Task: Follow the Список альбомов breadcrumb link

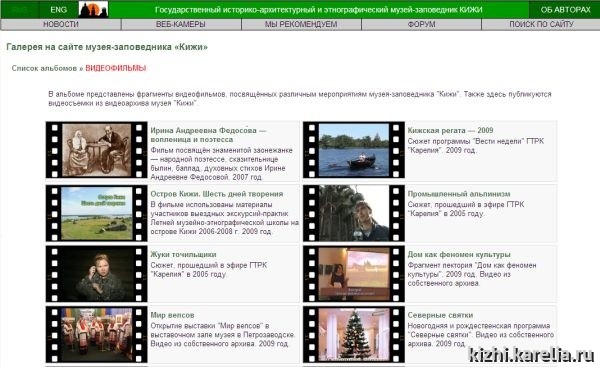Action: (x=44, y=69)
